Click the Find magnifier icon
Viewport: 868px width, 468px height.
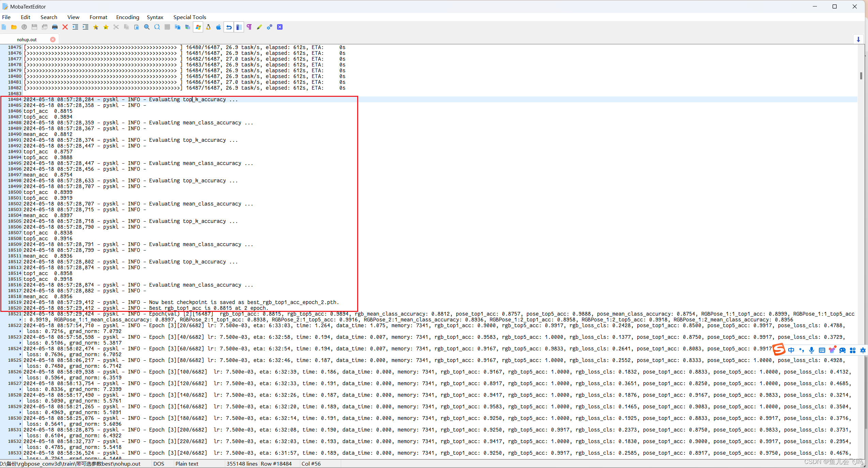[147, 27]
